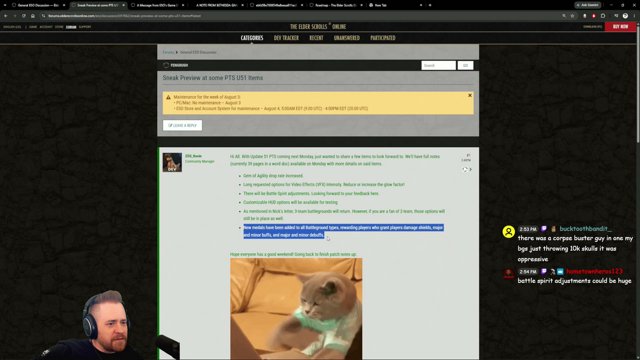Open the browser profile avatar
The width and height of the screenshot is (640, 360).
625,16
